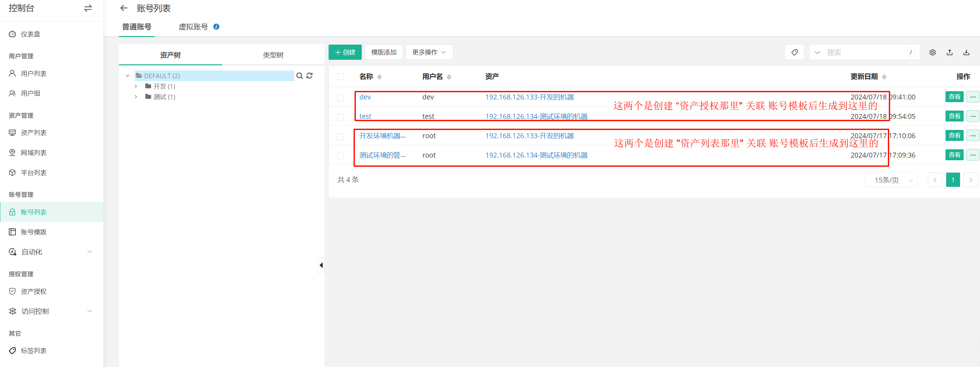The image size is (980, 367).
Task: Click the green 创建 button
Action: (x=345, y=52)
